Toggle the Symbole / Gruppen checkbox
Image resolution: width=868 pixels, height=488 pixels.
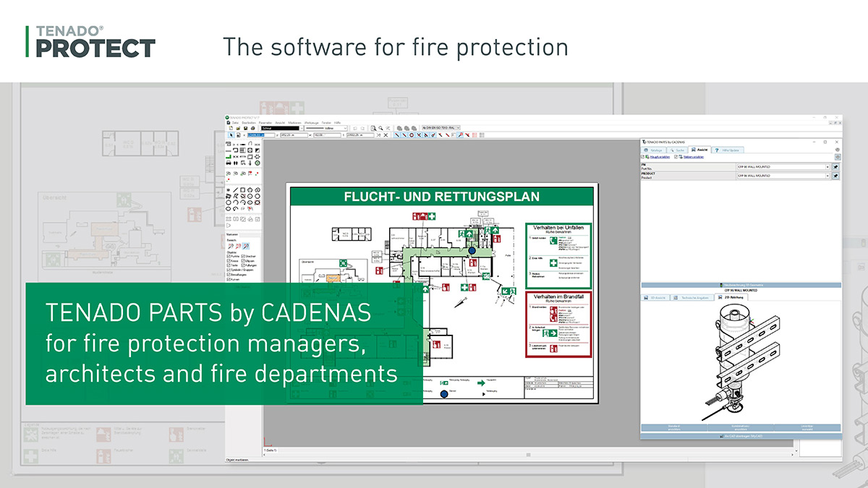coord(229,270)
